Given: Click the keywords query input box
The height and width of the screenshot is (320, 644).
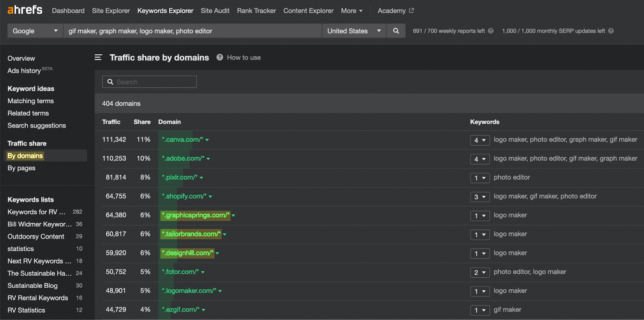Looking at the screenshot, I should pos(192,31).
